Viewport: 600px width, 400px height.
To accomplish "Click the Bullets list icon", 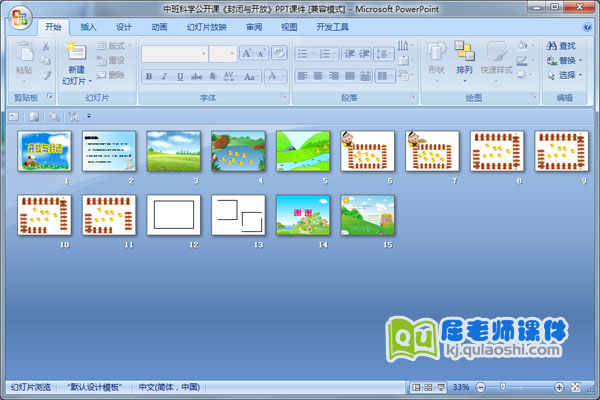I will [305, 54].
